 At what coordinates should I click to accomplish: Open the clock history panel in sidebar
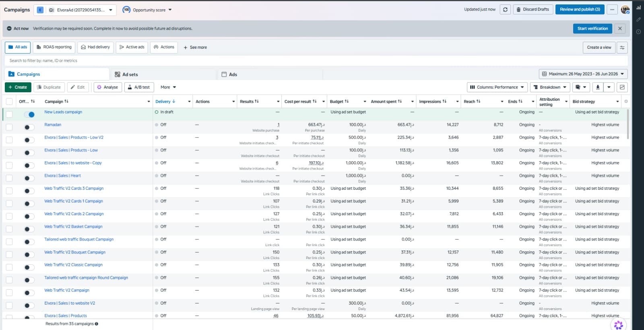click(x=638, y=31)
